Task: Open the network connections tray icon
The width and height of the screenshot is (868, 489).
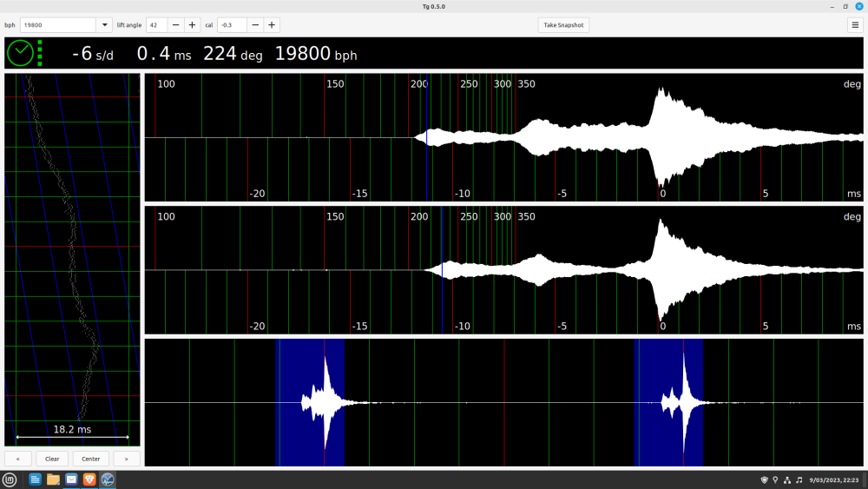Action: 787,480
